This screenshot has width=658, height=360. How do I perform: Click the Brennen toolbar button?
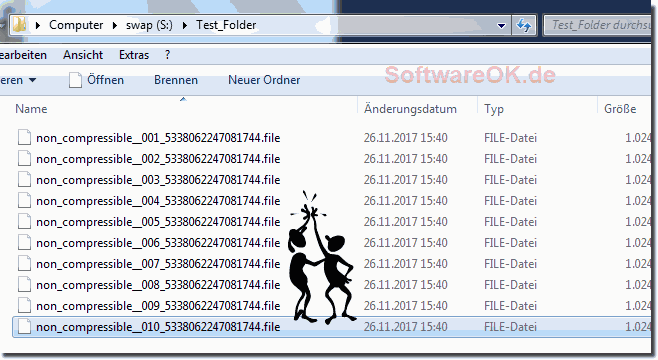click(x=176, y=80)
